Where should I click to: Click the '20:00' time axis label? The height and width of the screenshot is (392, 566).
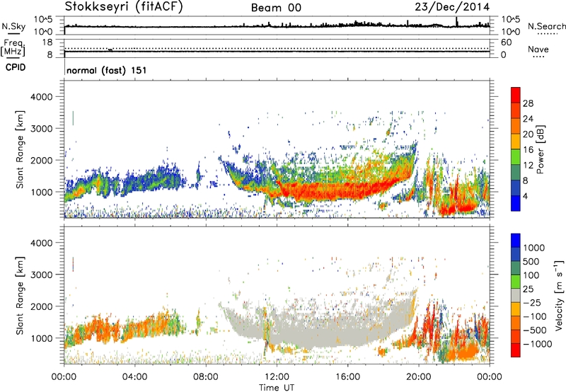click(x=419, y=377)
